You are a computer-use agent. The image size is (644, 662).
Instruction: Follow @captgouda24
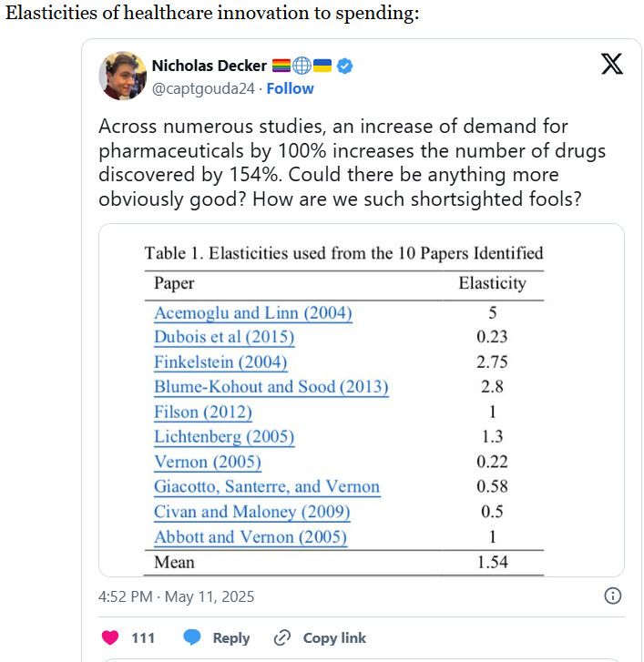point(290,88)
